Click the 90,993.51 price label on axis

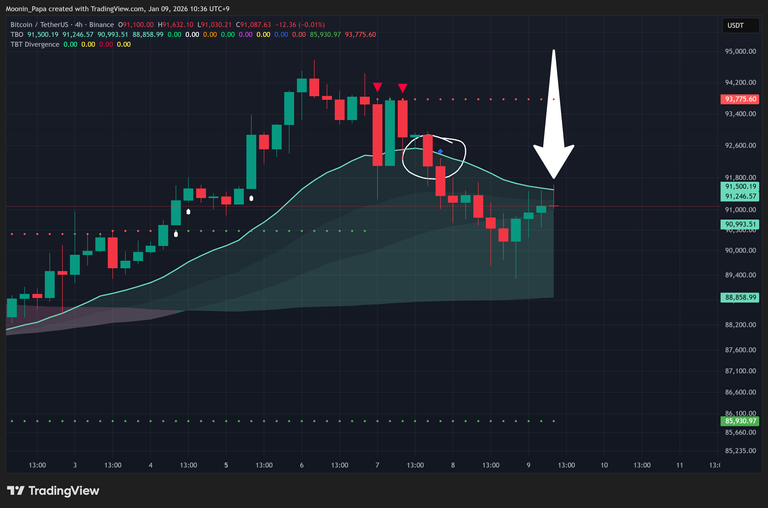click(739, 225)
